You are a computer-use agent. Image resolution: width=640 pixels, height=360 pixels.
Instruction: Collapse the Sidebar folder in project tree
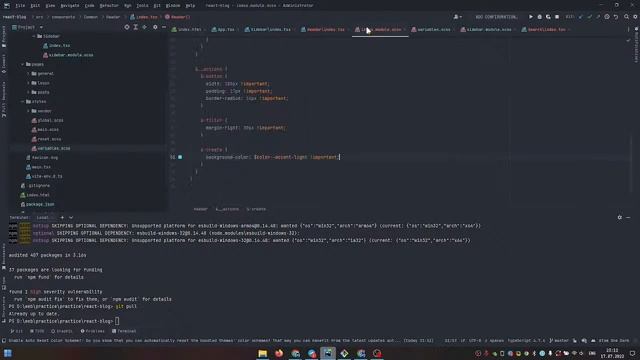tap(34, 36)
